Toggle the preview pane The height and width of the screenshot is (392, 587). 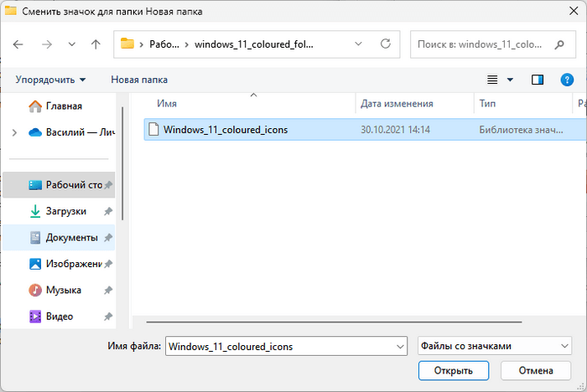(538, 80)
